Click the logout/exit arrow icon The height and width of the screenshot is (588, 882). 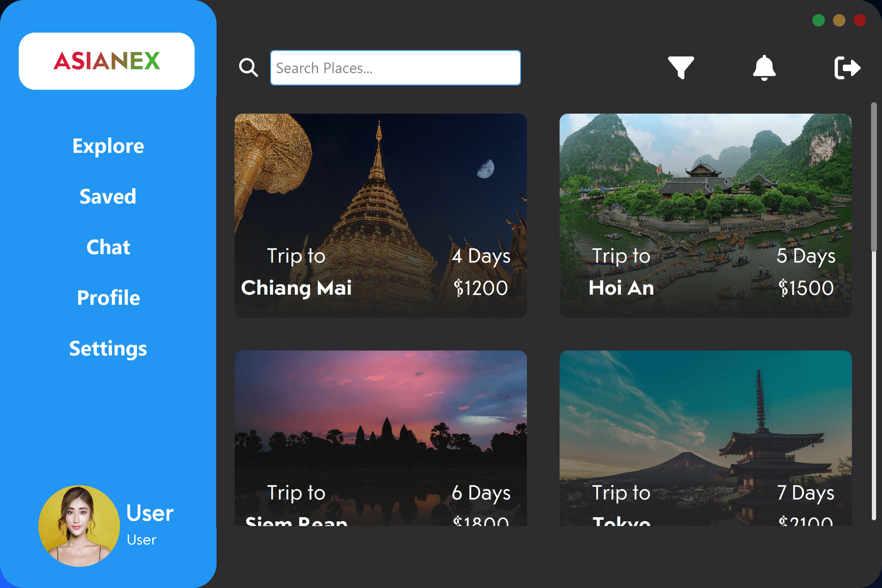pos(847,67)
